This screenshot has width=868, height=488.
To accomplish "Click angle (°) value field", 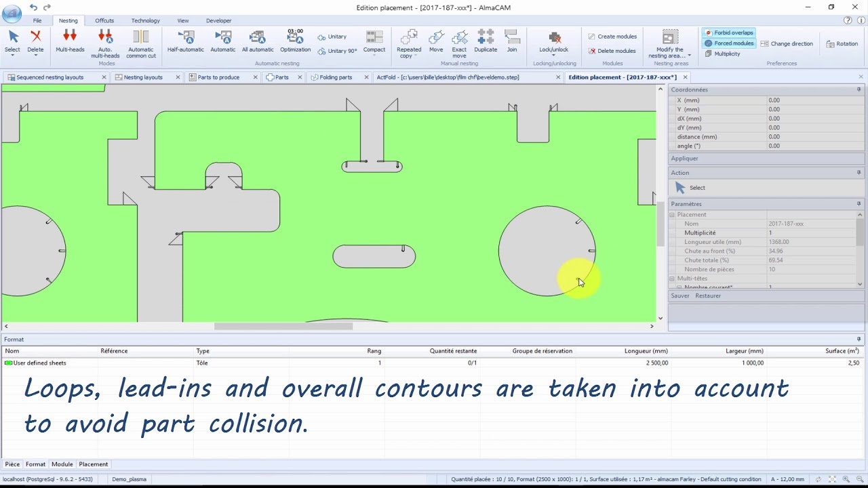I will point(815,146).
